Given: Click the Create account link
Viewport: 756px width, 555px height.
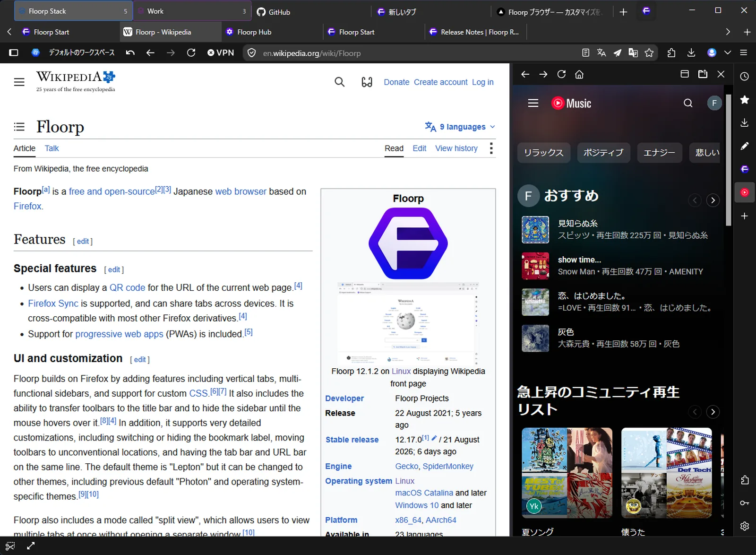Looking at the screenshot, I should tap(440, 82).
